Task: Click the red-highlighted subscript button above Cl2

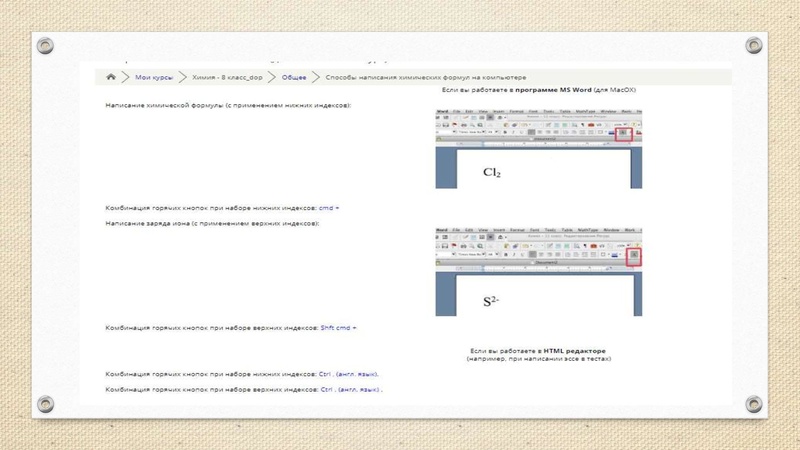Action: [x=623, y=132]
